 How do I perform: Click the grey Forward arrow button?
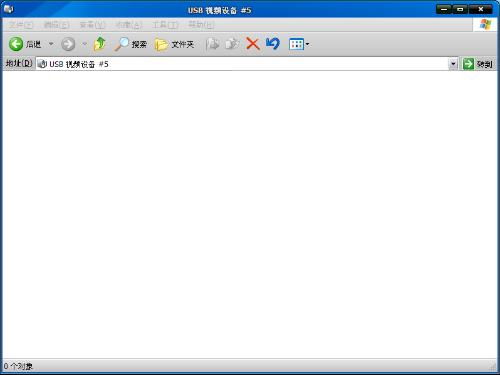tap(68, 44)
